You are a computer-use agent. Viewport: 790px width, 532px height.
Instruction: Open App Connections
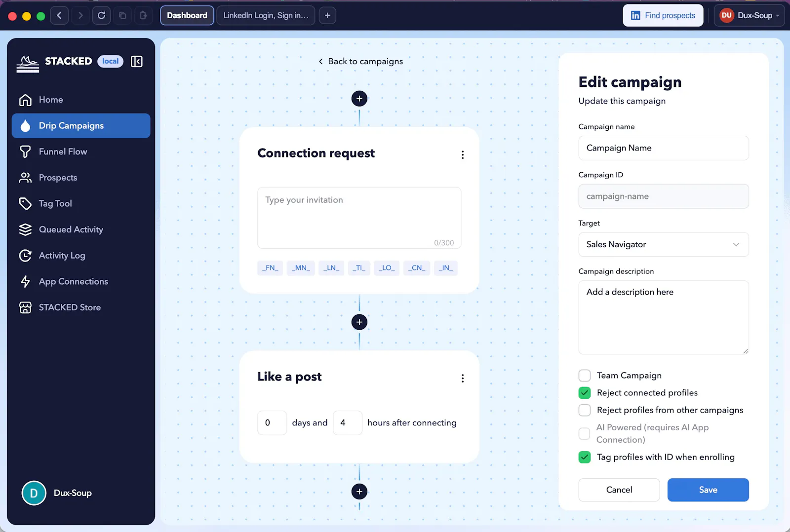81,281
